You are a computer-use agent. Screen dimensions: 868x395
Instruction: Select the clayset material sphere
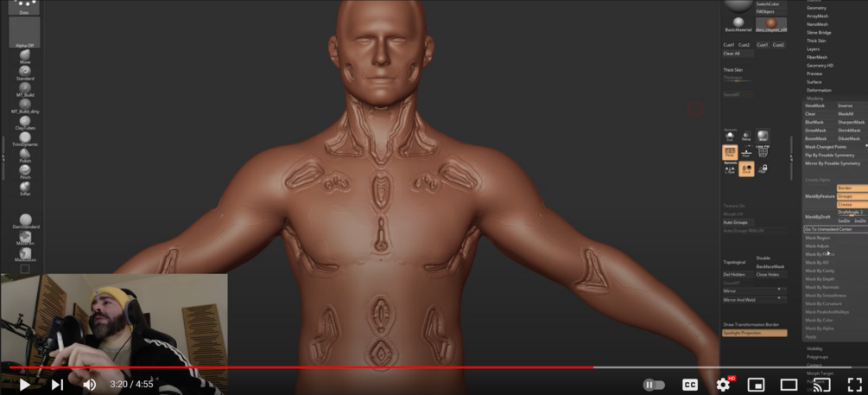click(x=771, y=25)
